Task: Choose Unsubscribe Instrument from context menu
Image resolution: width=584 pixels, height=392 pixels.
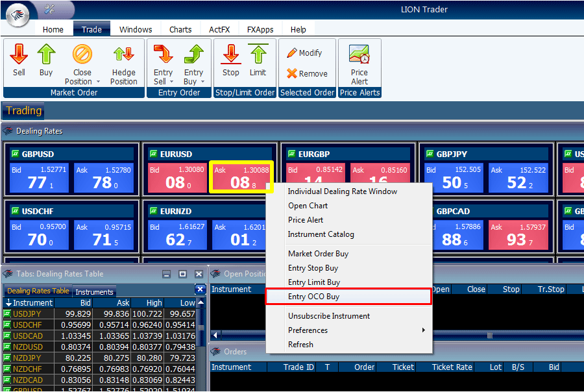Action: point(348,316)
